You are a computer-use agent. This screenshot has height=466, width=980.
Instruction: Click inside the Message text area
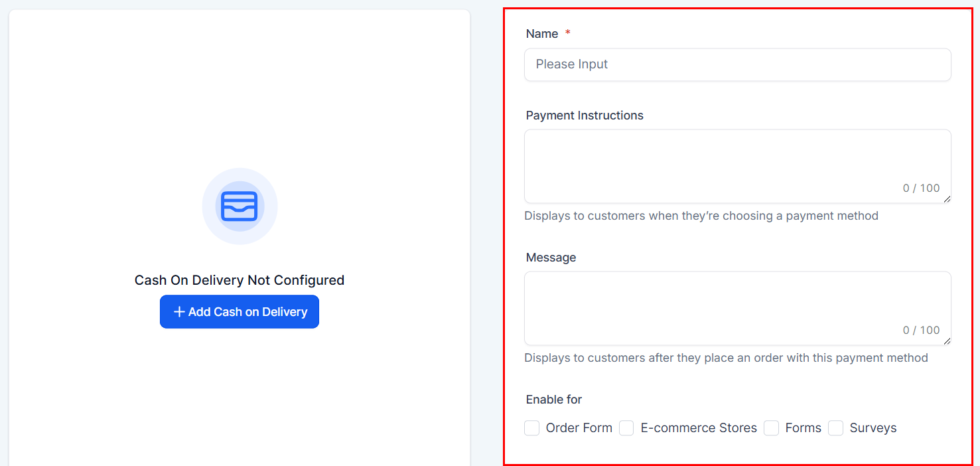(x=738, y=308)
